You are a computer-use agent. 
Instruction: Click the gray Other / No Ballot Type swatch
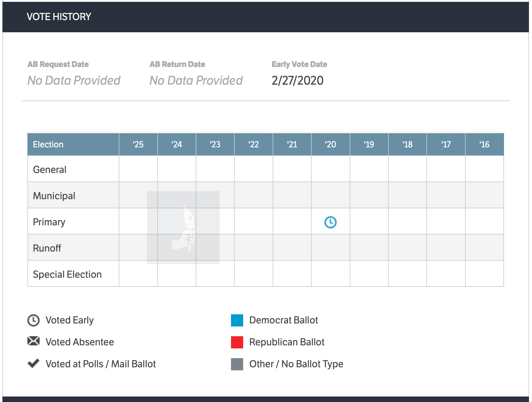pos(237,364)
